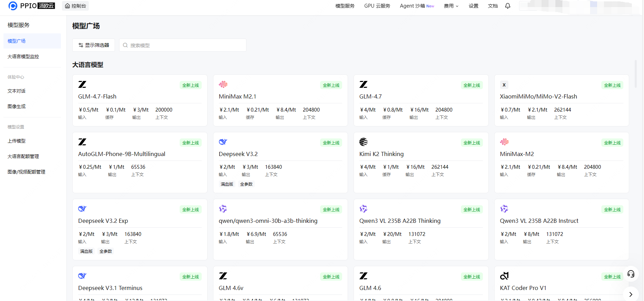Click the qwen3-omni-30b-a3b-thinking Qwen icon

223,209
